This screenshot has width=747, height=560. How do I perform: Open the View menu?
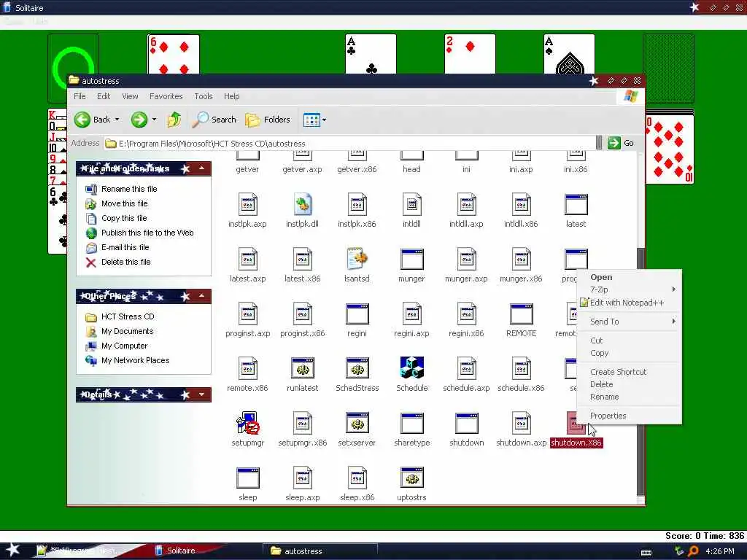(x=130, y=96)
